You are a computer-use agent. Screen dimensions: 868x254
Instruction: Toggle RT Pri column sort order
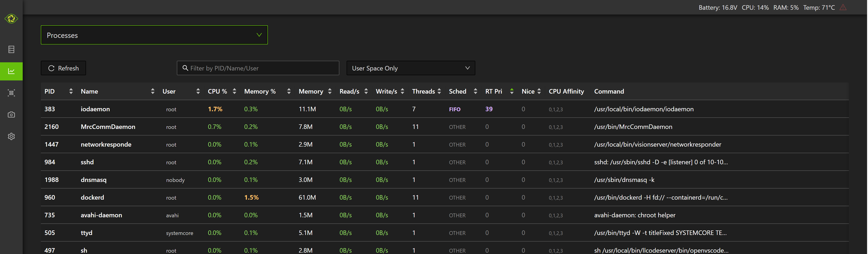[x=511, y=91]
